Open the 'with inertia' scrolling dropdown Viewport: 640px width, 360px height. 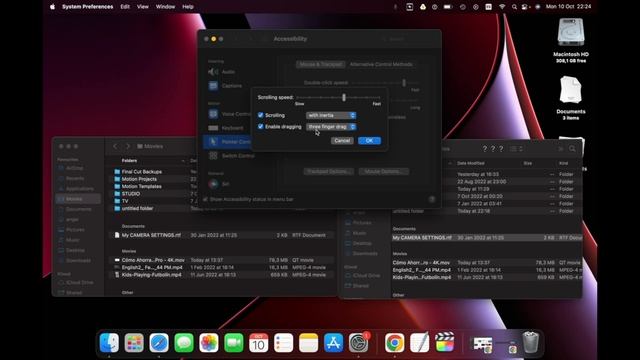tap(331, 116)
